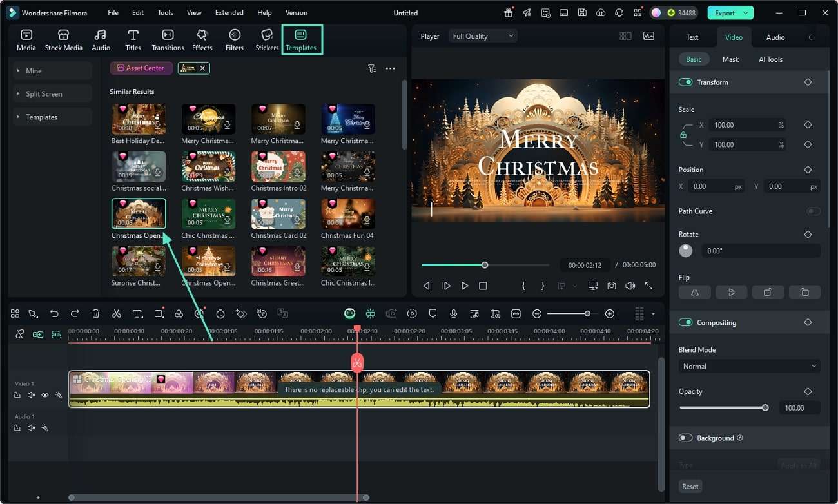Image resolution: width=838 pixels, height=504 pixels.
Task: Select the text T tool in timeline toolbar
Action: 137,314
